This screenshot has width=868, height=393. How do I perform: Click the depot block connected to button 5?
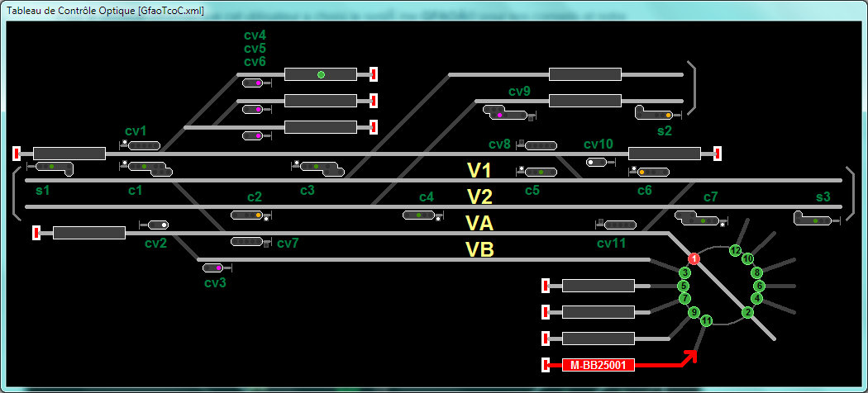(x=599, y=286)
